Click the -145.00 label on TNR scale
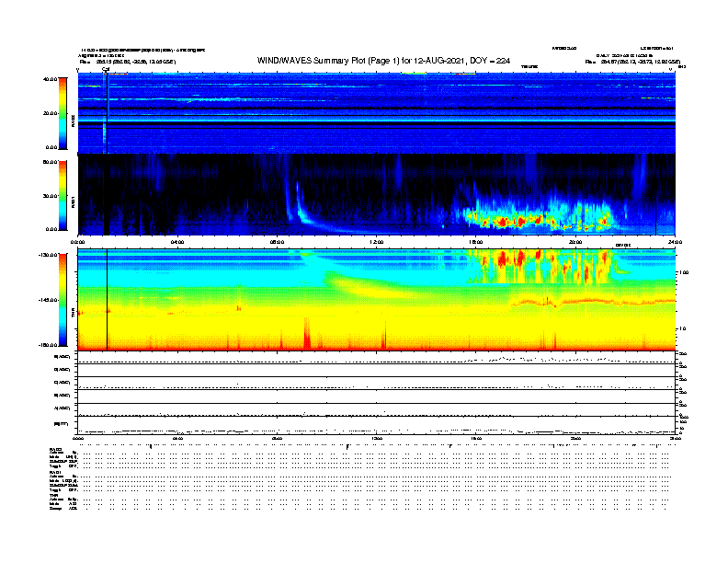Image resolution: width=728 pixels, height=563 pixels. [49, 300]
